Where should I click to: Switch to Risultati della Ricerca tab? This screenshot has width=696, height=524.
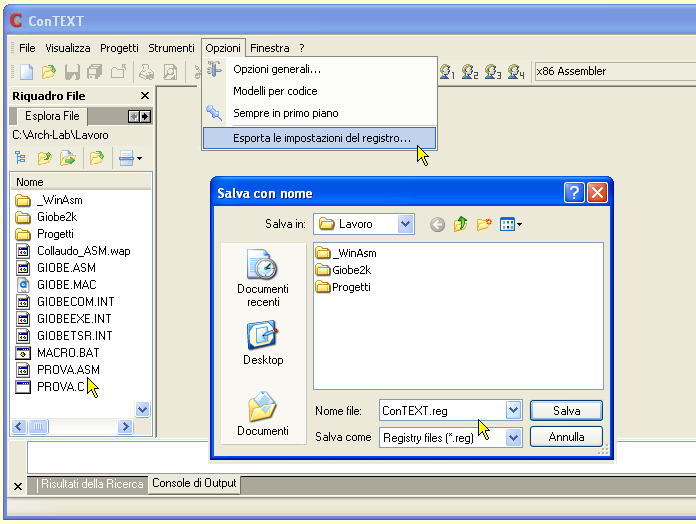click(x=92, y=484)
